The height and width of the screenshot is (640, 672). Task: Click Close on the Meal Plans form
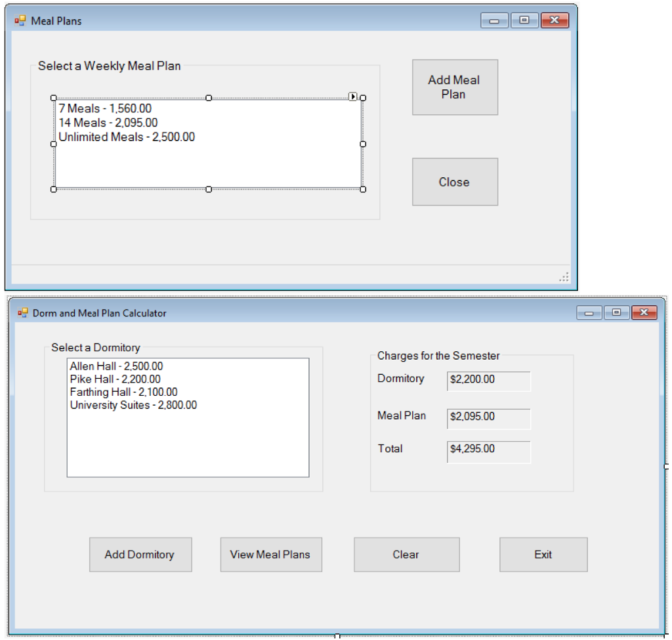[x=455, y=182]
